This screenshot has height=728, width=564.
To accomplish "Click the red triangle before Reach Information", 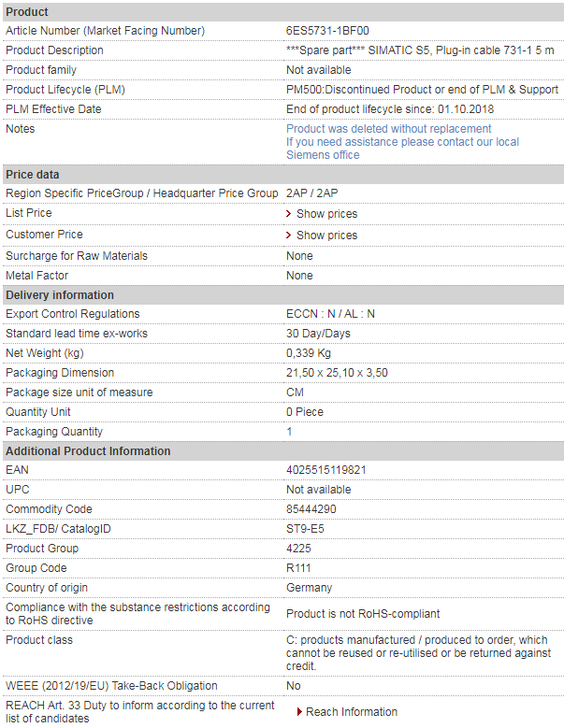I will (x=299, y=712).
